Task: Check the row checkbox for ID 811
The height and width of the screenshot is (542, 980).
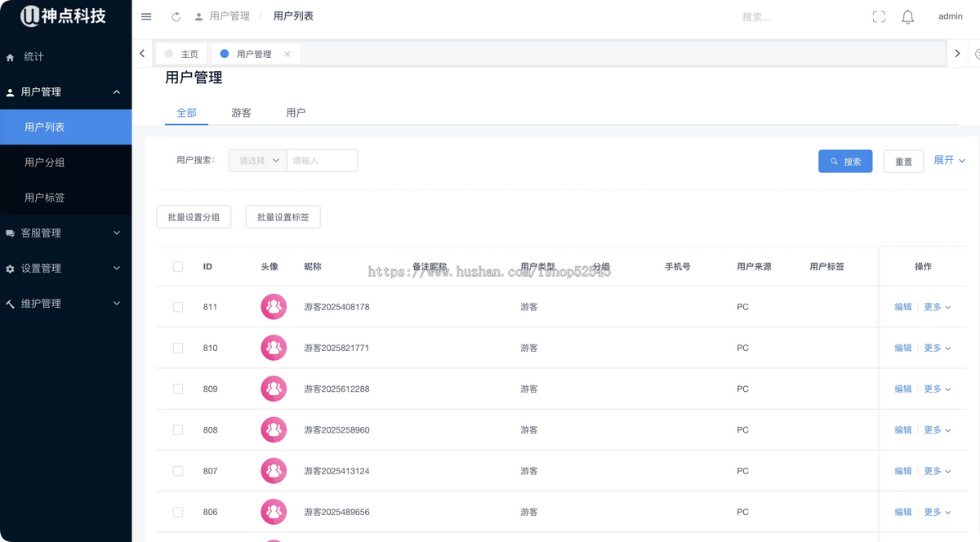Action: click(178, 307)
